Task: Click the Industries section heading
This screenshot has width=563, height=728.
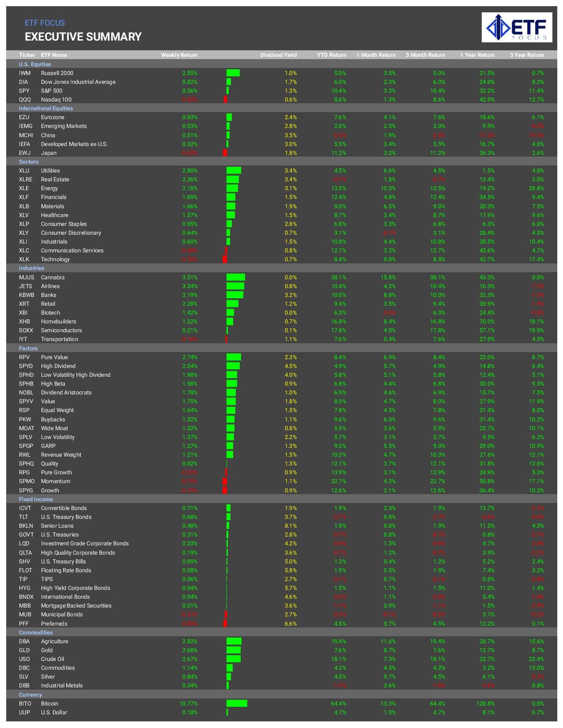Action: pyautogui.click(x=31, y=268)
